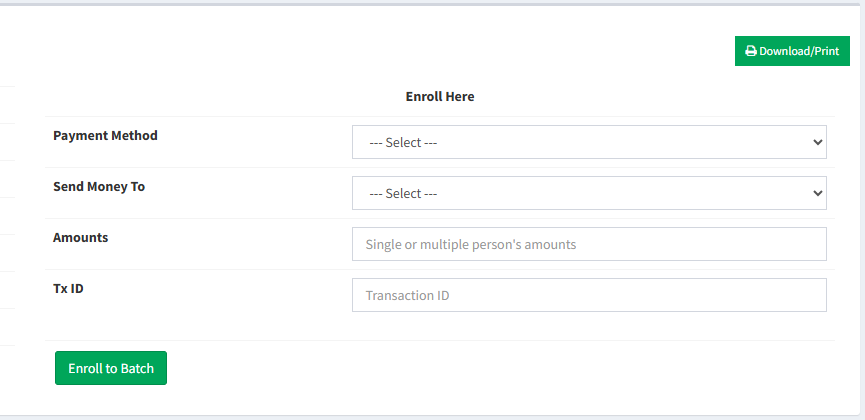
Task: Click the Send Money To label
Action: (99, 186)
